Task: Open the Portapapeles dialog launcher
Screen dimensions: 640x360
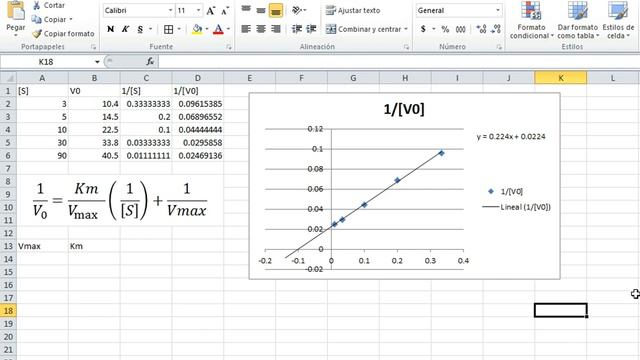Action: (93, 47)
